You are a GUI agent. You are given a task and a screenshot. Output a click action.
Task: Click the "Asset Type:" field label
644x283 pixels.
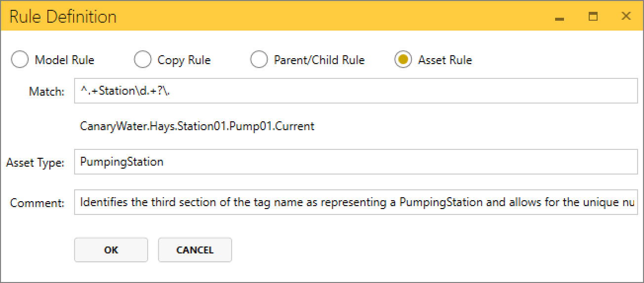tap(35, 163)
